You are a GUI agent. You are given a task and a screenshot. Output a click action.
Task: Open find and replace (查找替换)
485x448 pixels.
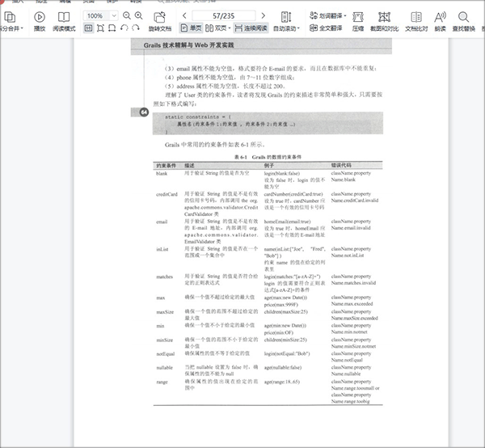pos(464,21)
